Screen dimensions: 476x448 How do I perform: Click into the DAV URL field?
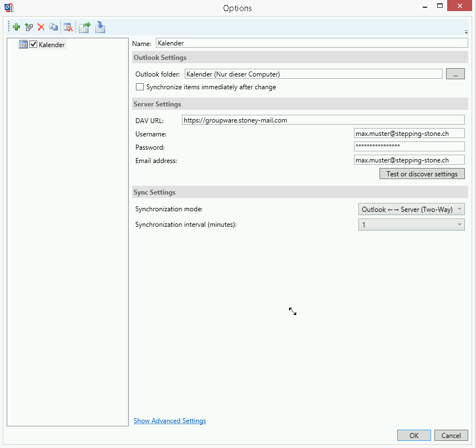(x=323, y=120)
